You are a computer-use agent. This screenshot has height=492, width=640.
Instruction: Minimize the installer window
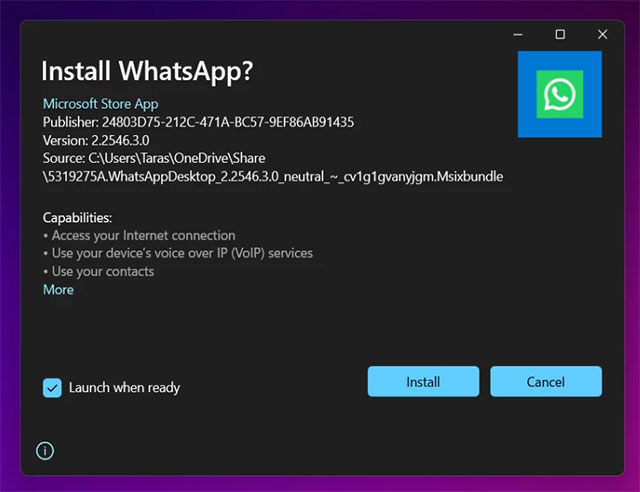click(518, 35)
